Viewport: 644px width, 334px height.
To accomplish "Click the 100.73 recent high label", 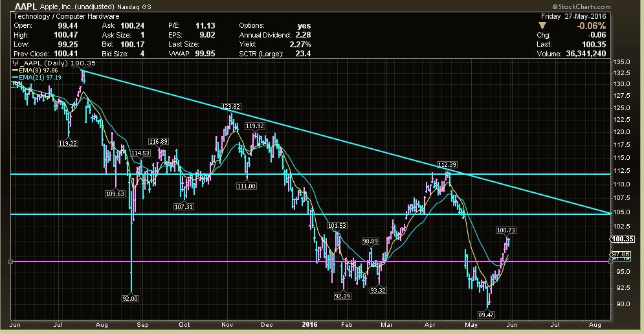I will pyautogui.click(x=506, y=230).
